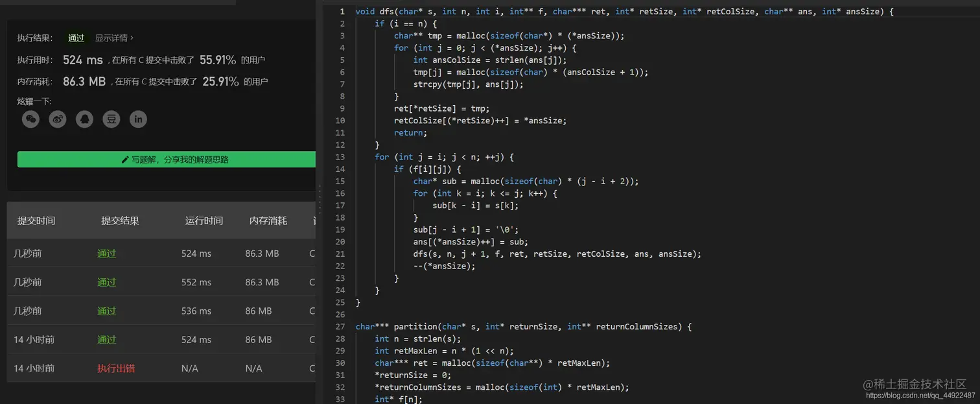Click the large 524 ms execution time
This screenshot has height=404, width=980.
click(83, 60)
